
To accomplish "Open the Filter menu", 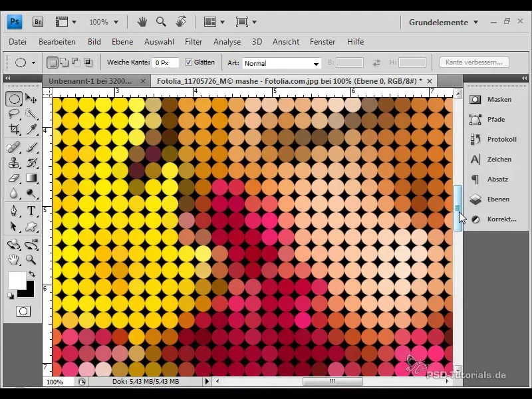I will pos(194,42).
